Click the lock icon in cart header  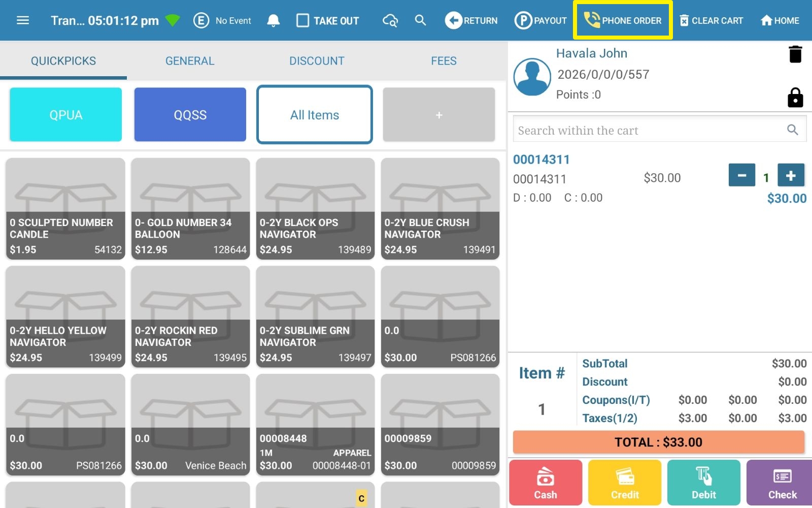tap(795, 97)
